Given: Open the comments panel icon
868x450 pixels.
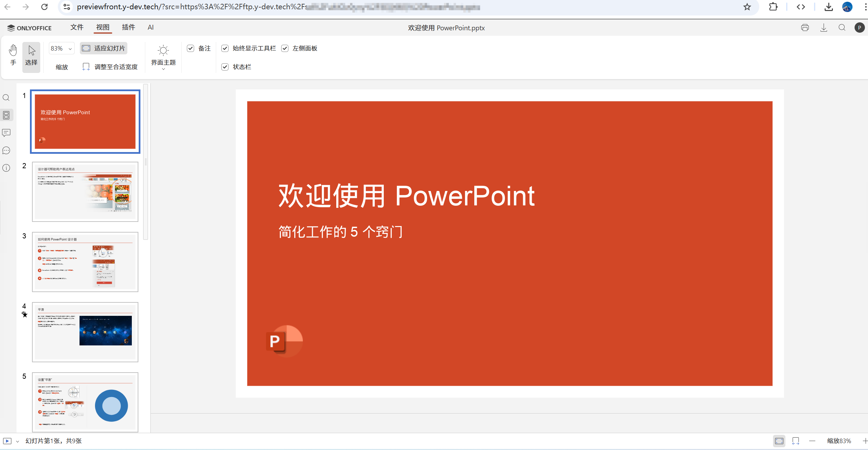Looking at the screenshot, I should tap(6, 133).
